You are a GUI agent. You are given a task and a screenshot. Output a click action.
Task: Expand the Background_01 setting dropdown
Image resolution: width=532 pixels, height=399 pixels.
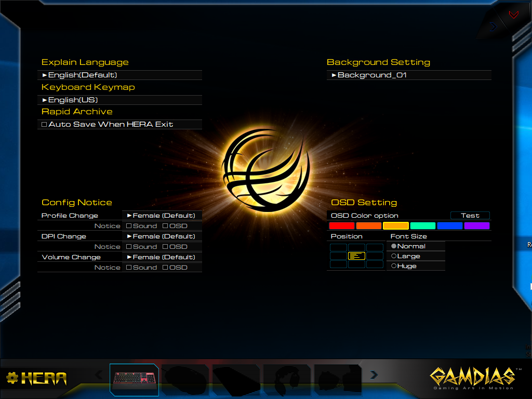[409, 75]
